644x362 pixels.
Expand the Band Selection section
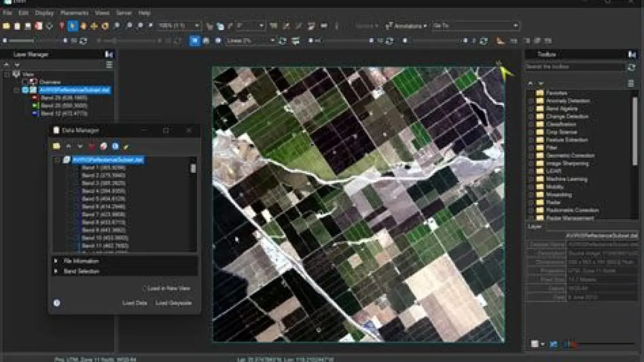56,271
